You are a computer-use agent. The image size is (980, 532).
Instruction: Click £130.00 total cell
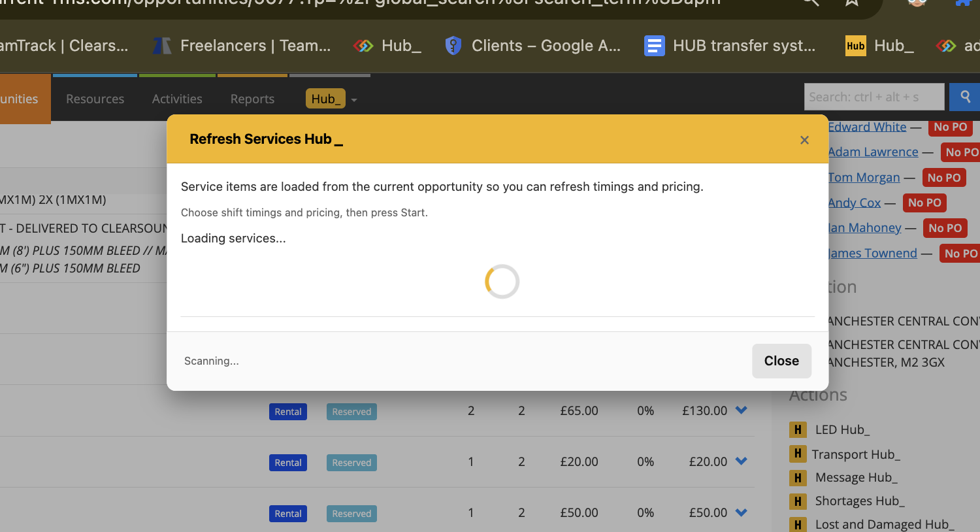click(704, 411)
